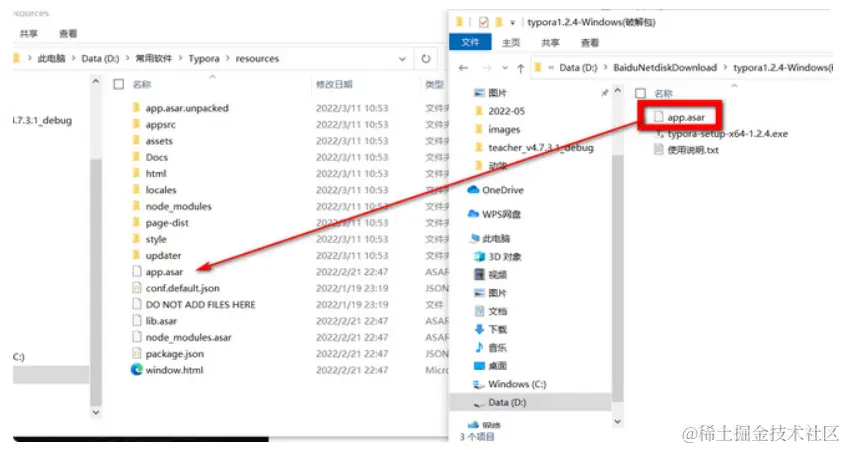The height and width of the screenshot is (450, 846).
Task: Click the conf.default.json file icon
Action: click(137, 288)
